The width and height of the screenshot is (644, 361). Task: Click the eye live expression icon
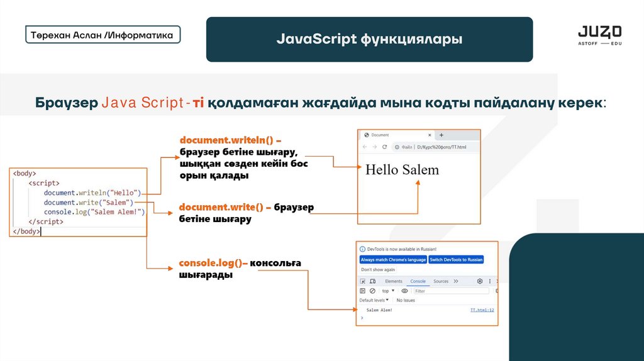point(404,291)
